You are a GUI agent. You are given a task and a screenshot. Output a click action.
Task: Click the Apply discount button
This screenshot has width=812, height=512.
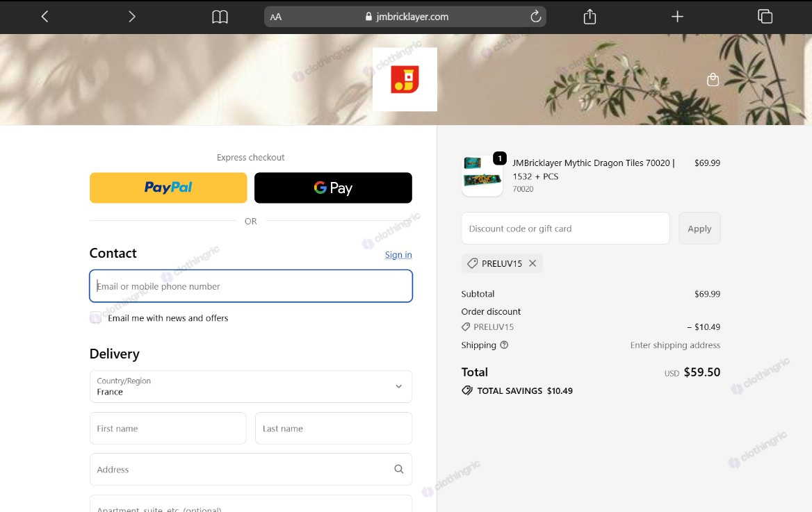[x=699, y=229]
